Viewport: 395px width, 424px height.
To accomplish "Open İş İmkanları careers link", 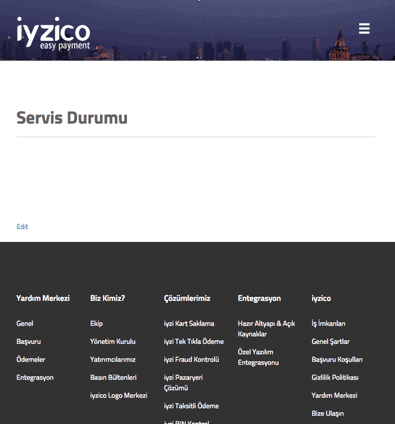I will point(328,323).
